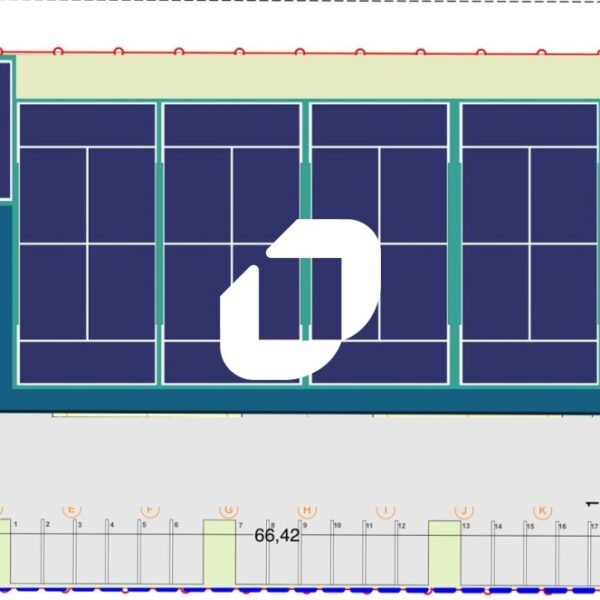Click the 66,42 dimension label
Viewport: 600px width, 600px height.
[277, 535]
